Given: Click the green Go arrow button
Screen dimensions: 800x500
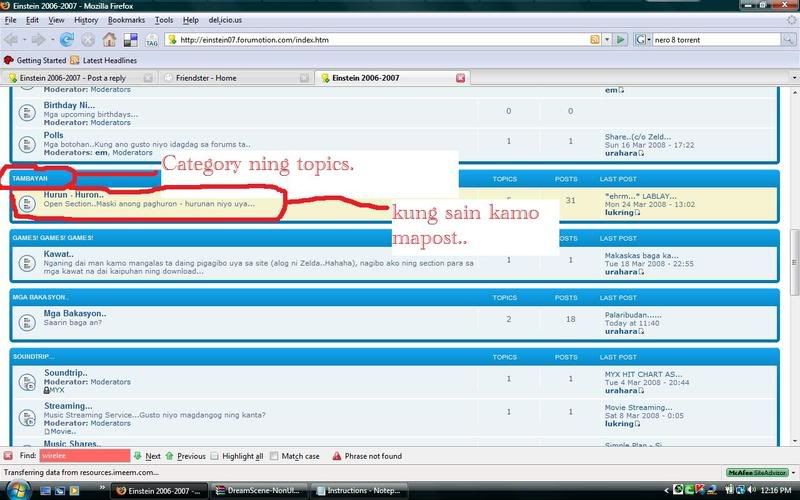Looking at the screenshot, I should click(x=620, y=39).
